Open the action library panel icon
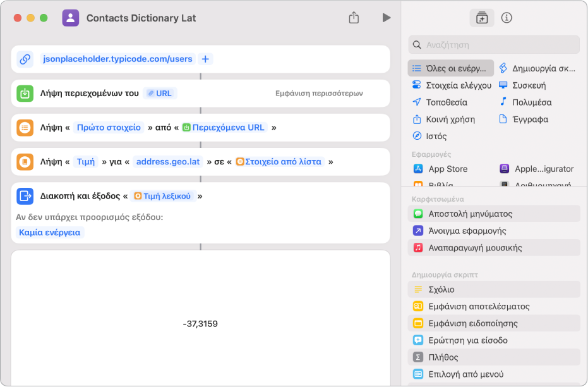 point(481,18)
